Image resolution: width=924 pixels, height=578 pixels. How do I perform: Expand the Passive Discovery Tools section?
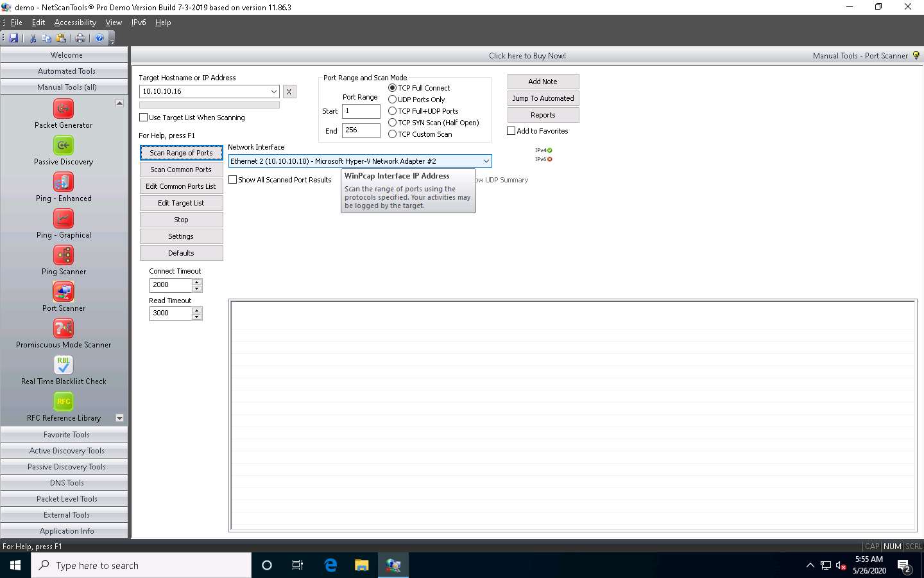[x=64, y=467]
